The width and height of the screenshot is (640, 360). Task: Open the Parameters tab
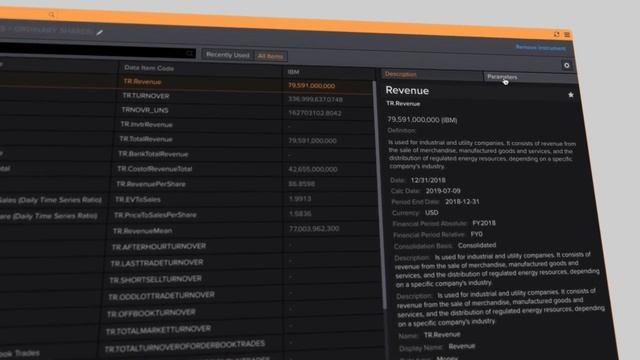[x=530, y=77]
